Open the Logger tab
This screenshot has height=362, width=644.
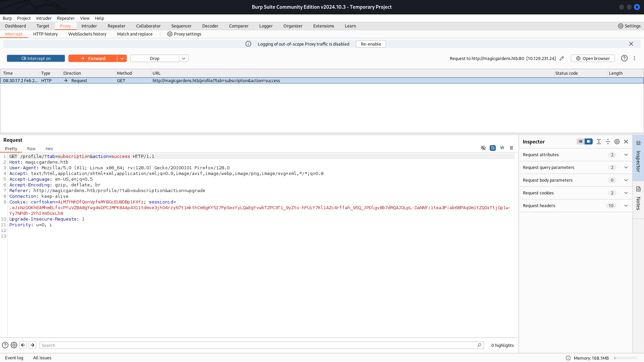coord(266,26)
